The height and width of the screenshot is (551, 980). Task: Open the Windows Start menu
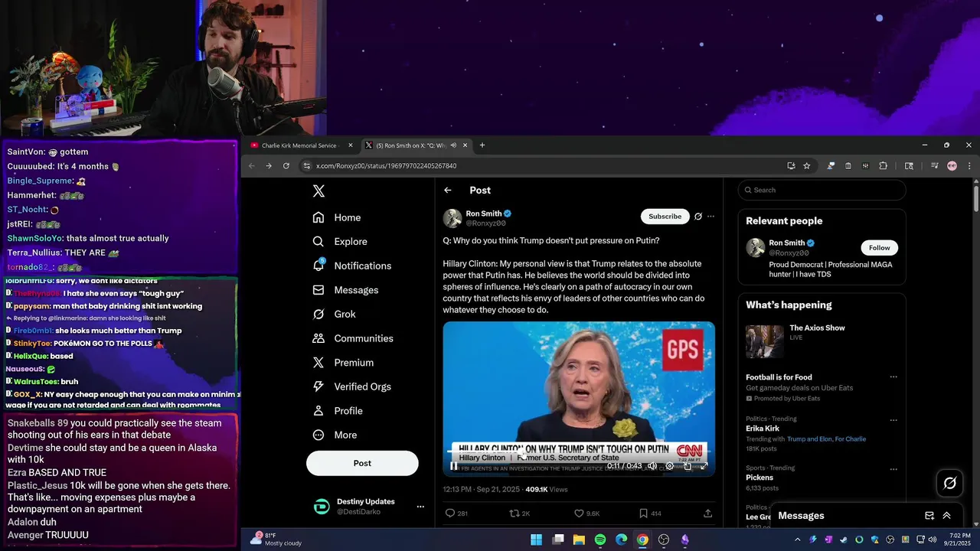pos(537,540)
